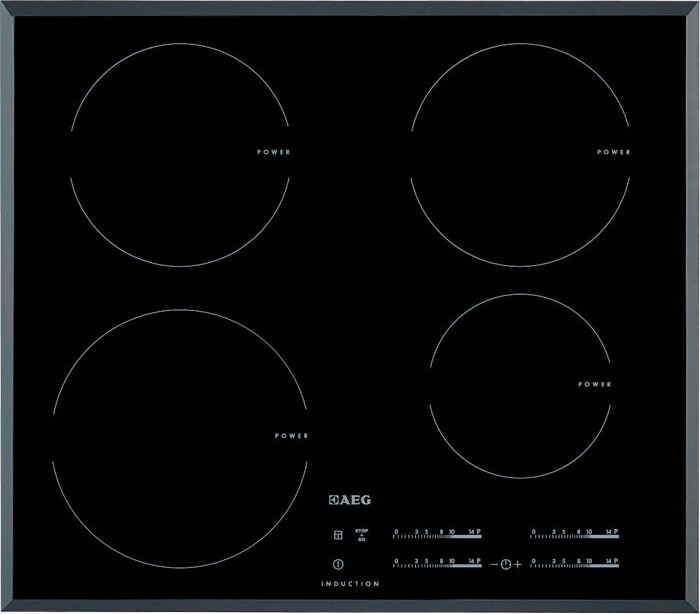This screenshot has height=614, width=700.
Task: Select P boost on the lower-right slider
Action: point(616,561)
